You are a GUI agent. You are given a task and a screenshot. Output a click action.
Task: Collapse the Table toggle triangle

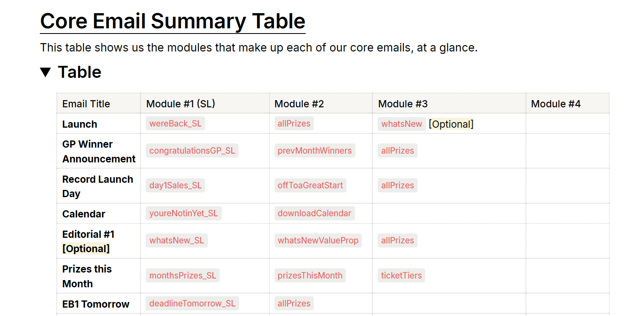point(45,72)
